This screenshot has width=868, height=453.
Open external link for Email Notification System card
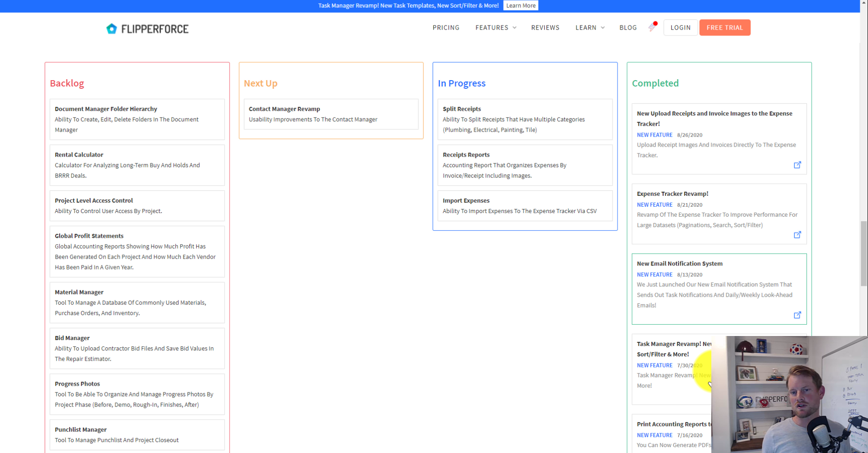[x=797, y=315]
